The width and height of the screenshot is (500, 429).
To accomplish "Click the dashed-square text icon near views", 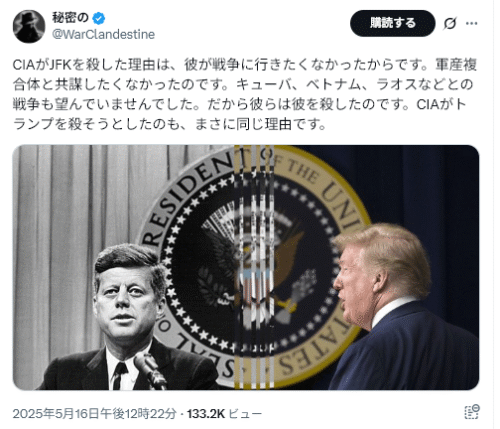I will click(472, 412).
